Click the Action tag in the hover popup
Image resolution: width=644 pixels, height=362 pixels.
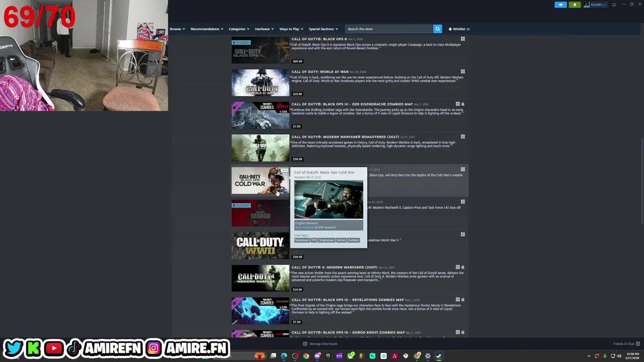[341, 240]
